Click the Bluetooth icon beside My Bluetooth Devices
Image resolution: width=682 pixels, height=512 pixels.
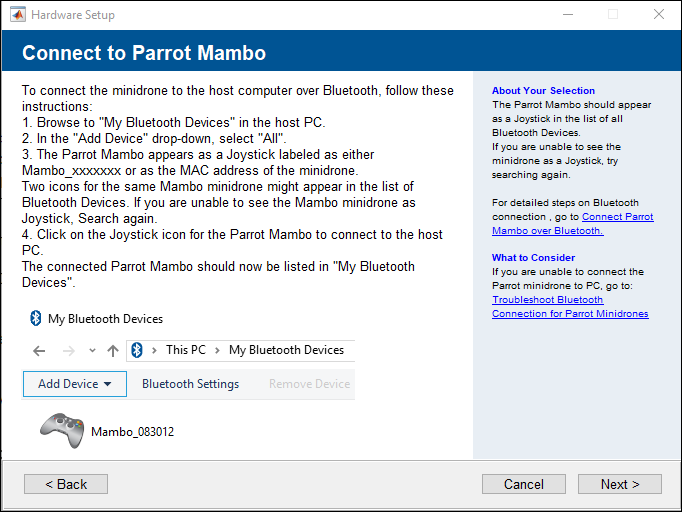click(35, 319)
